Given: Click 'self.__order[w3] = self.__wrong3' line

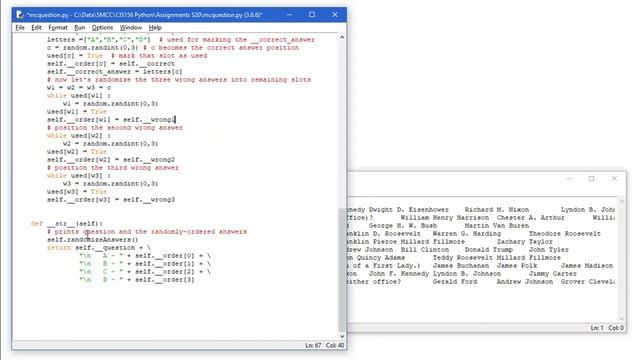Looking at the screenshot, I should pyautogui.click(x=111, y=200).
